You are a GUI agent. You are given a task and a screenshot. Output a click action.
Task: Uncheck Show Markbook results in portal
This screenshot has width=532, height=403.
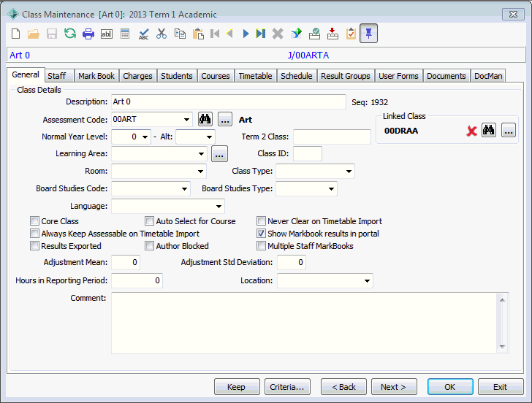pos(261,234)
